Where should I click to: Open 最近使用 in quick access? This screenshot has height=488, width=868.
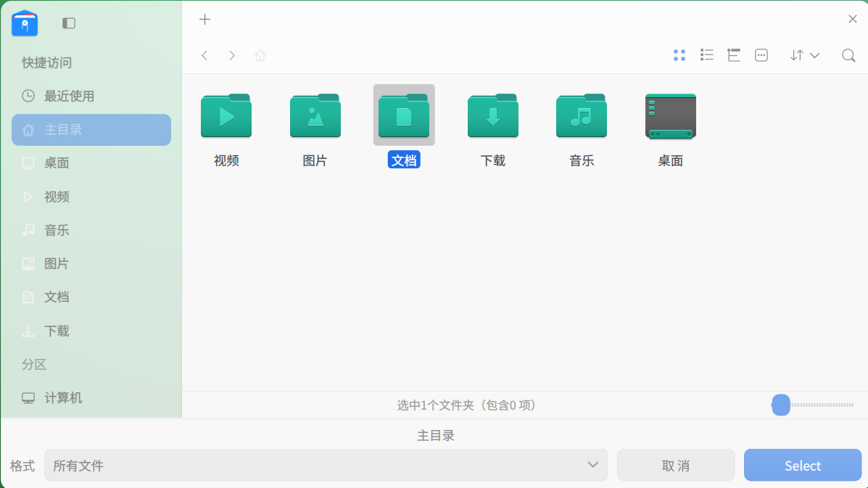point(91,96)
